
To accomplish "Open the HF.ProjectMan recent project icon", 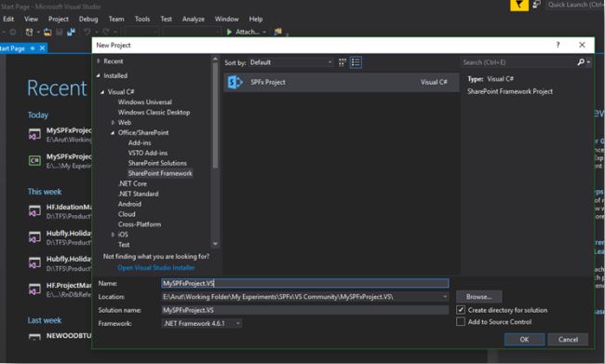I will (x=34, y=290).
